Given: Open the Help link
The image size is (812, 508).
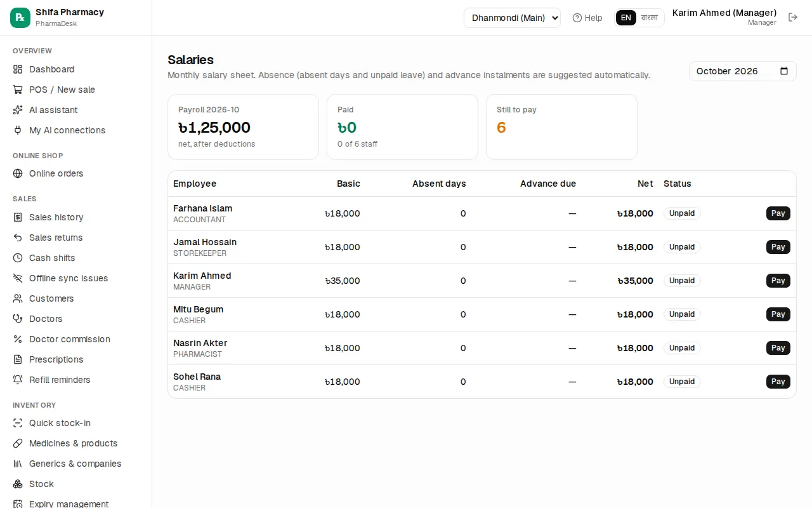Looking at the screenshot, I should (587, 18).
